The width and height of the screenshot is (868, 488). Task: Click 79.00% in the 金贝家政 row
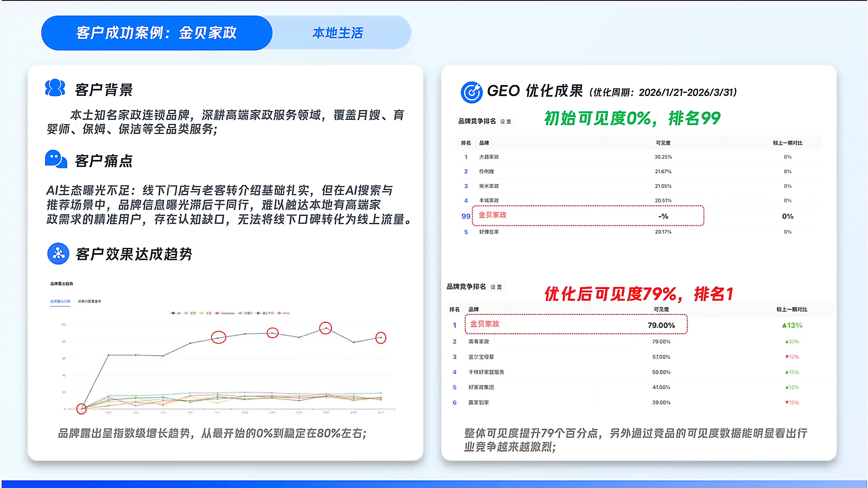click(x=661, y=325)
